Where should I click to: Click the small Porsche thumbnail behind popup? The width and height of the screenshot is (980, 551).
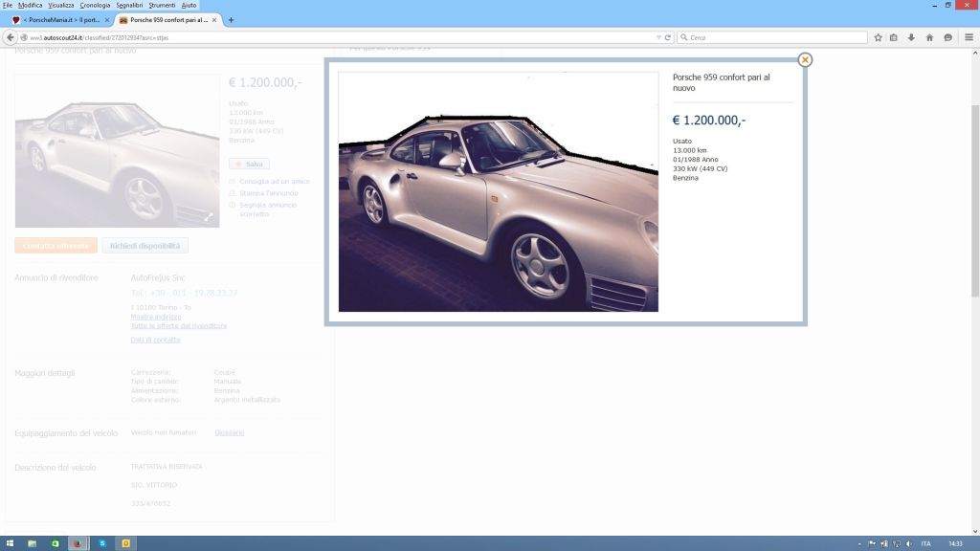pos(117,151)
